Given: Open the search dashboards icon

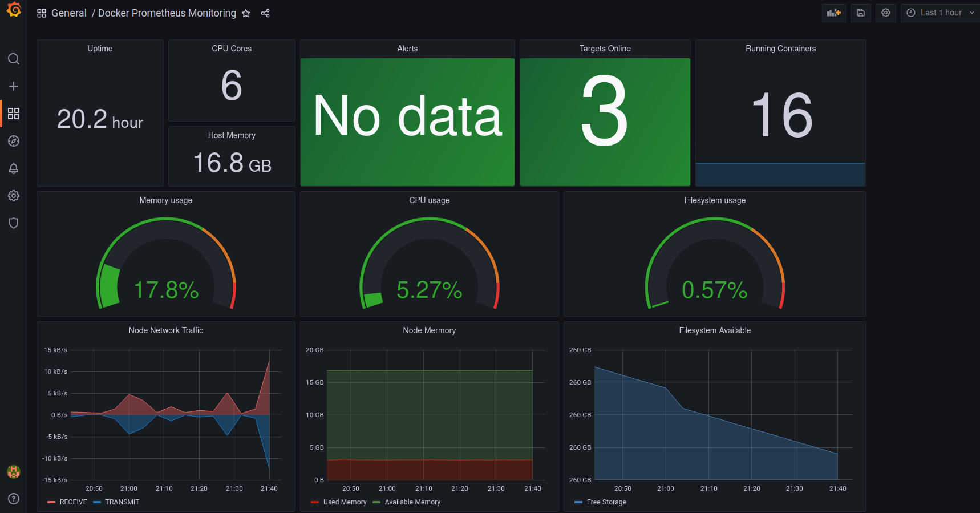Looking at the screenshot, I should point(14,59).
